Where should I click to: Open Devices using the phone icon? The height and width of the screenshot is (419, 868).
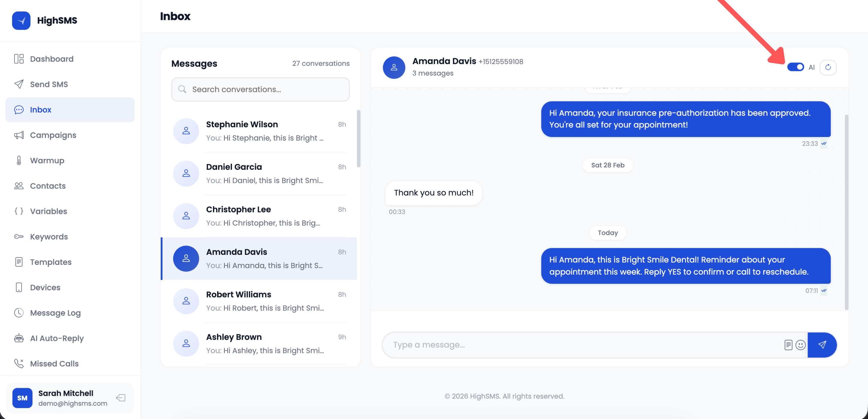19,287
